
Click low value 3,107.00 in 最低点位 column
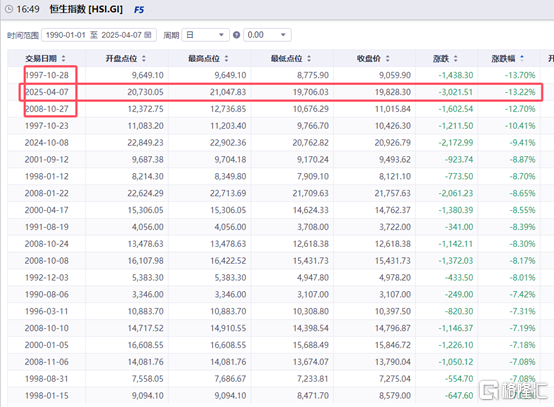pos(313,294)
